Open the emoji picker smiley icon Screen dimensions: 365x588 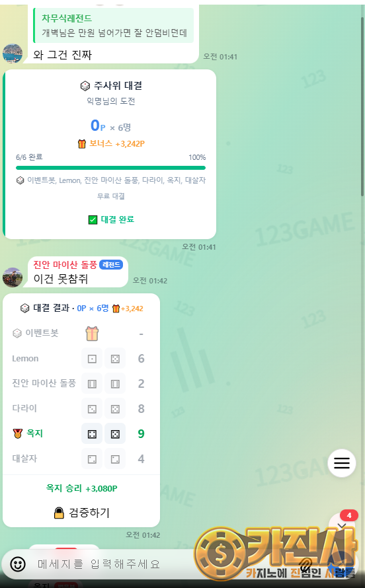[x=18, y=564]
